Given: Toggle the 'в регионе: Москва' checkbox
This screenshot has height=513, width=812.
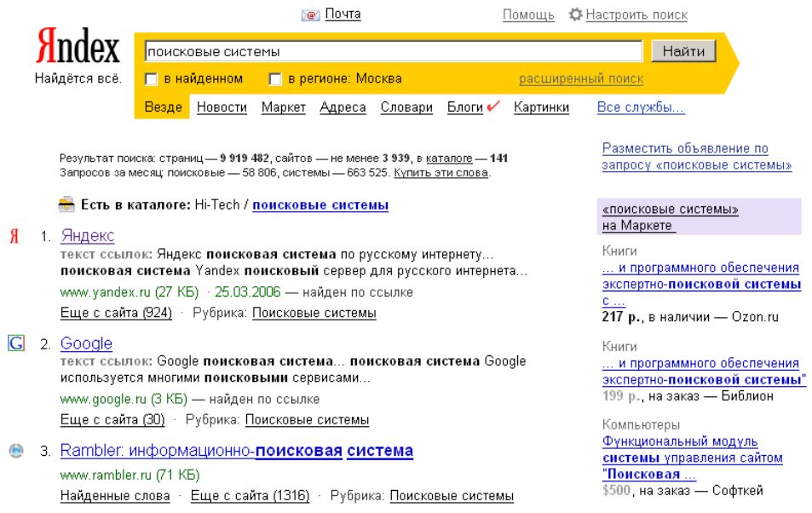Looking at the screenshot, I should 275,78.
